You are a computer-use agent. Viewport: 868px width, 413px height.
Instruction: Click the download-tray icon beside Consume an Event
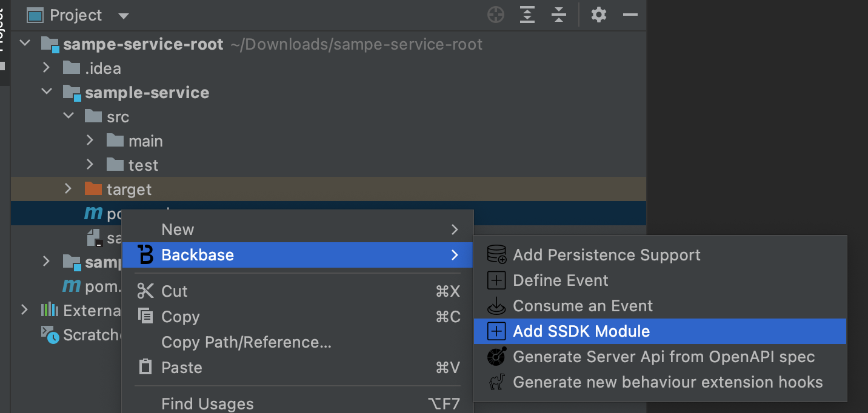point(496,306)
